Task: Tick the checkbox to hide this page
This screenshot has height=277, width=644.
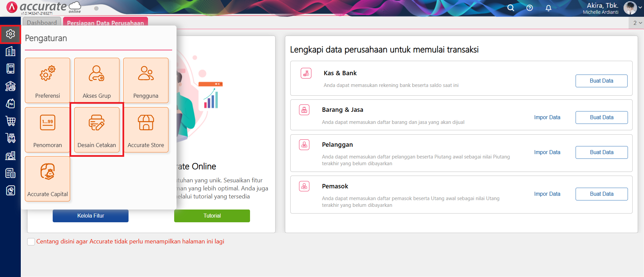Action: click(31, 242)
